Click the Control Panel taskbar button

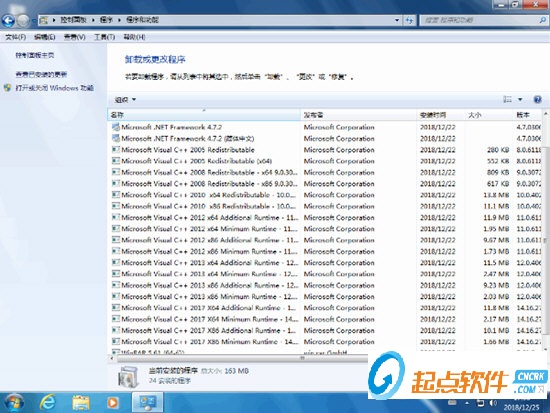(x=147, y=402)
